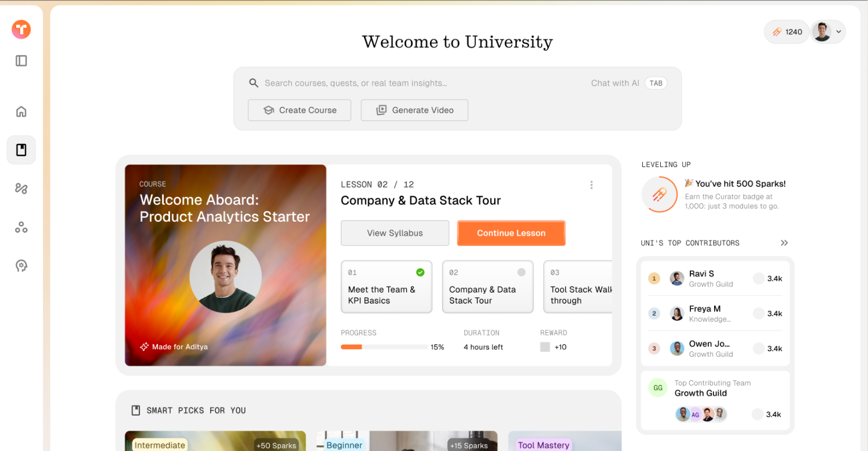868x451 pixels.
Task: Click the Welcome Aboard: Product Analytics Starter title
Action: [x=225, y=208]
